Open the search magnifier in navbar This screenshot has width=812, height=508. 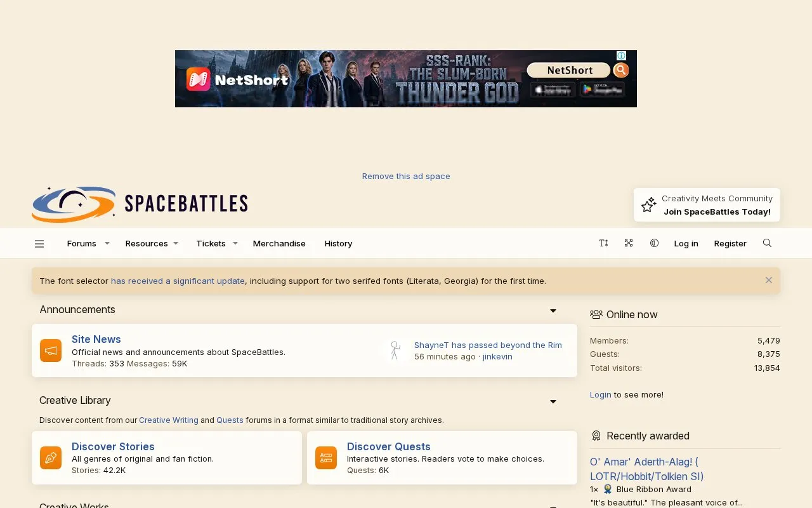pyautogui.click(x=767, y=243)
